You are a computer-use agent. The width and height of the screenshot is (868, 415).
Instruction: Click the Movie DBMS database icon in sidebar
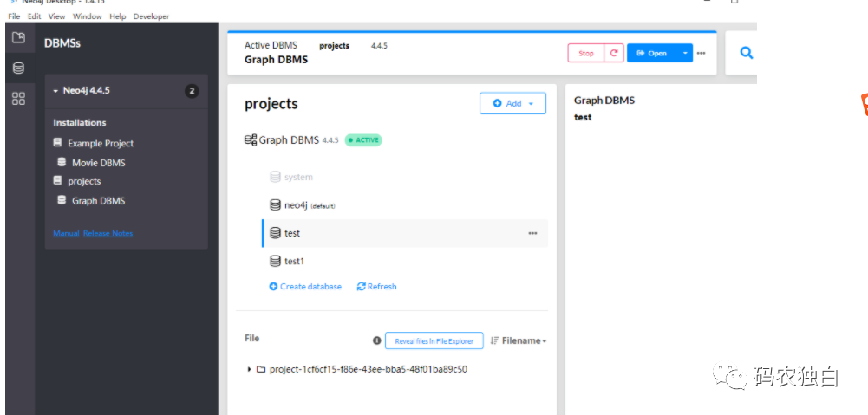coord(62,163)
